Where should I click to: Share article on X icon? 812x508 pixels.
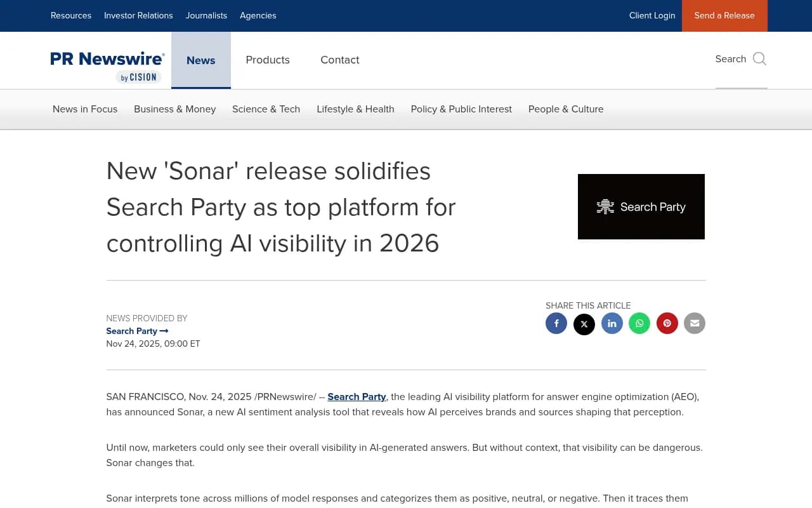pos(584,324)
